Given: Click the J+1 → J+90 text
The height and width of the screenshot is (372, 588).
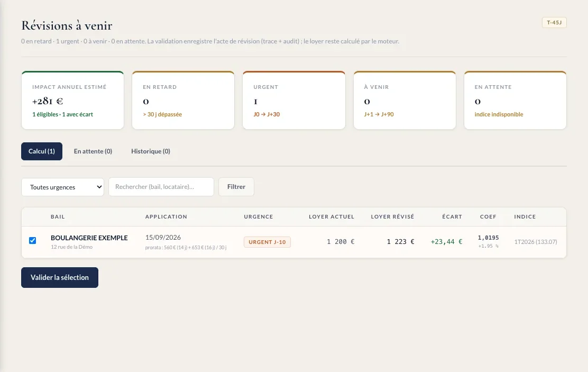Looking at the screenshot, I should 379,114.
